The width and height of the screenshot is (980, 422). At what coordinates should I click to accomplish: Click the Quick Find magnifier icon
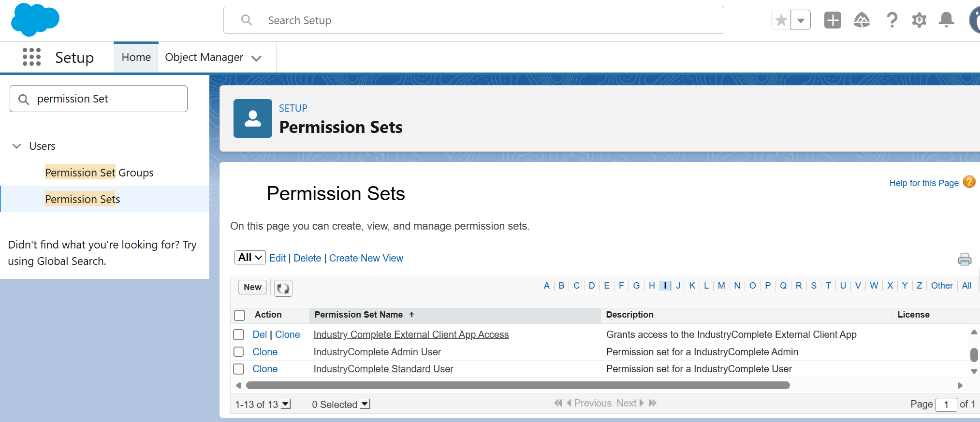click(24, 99)
